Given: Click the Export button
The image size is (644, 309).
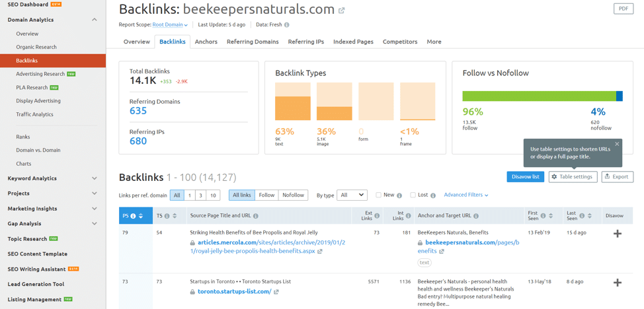Looking at the screenshot, I should pyautogui.click(x=618, y=177).
